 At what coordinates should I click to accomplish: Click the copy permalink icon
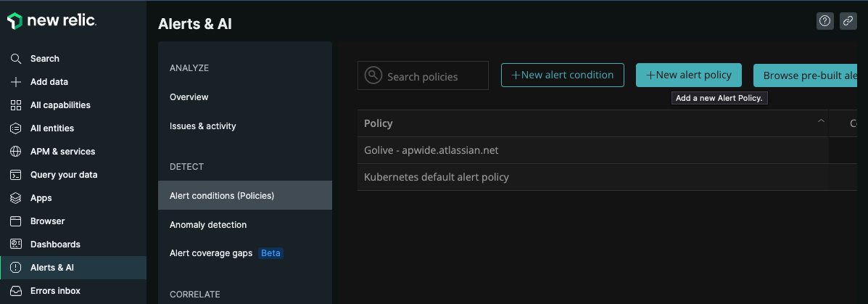tap(848, 21)
